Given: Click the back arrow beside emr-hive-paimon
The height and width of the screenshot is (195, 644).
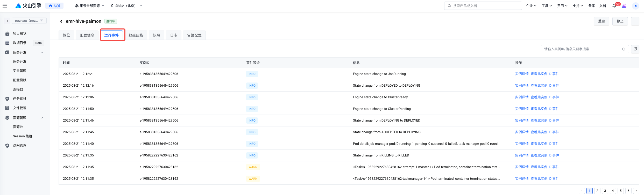Looking at the screenshot, I should [x=61, y=21].
